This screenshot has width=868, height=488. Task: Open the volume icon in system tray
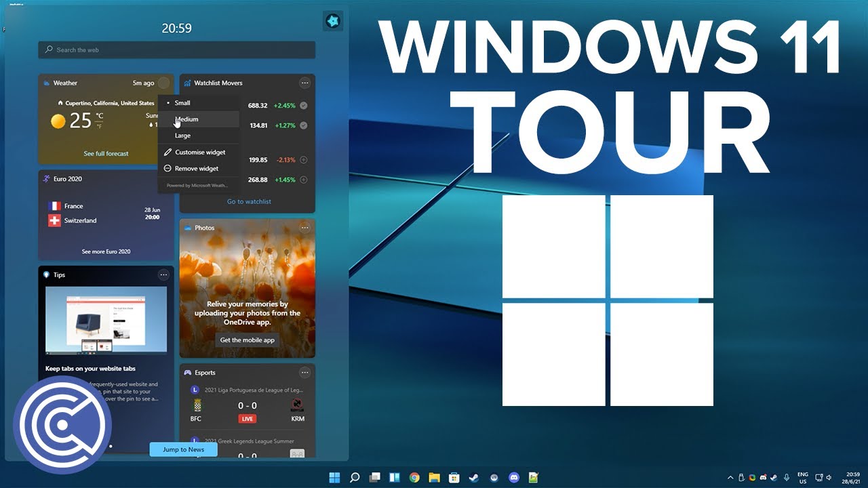(x=829, y=478)
